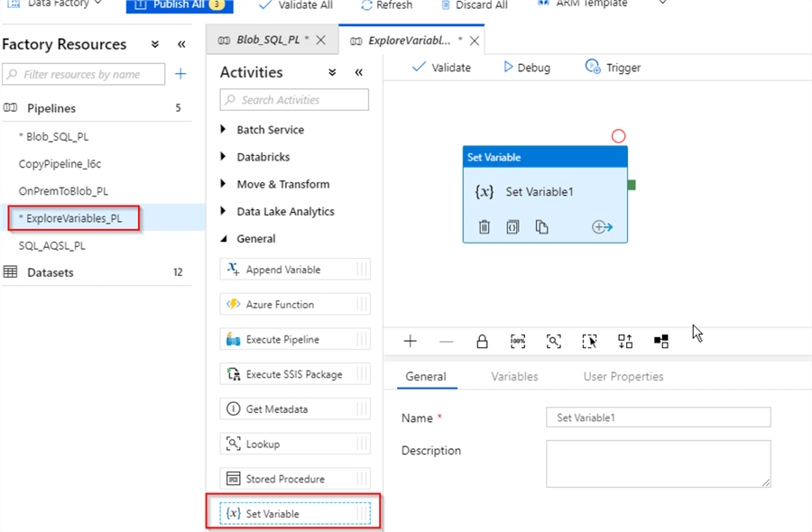Collapse the General activity group
Viewport: 812px width, 532px height.
pos(224,239)
